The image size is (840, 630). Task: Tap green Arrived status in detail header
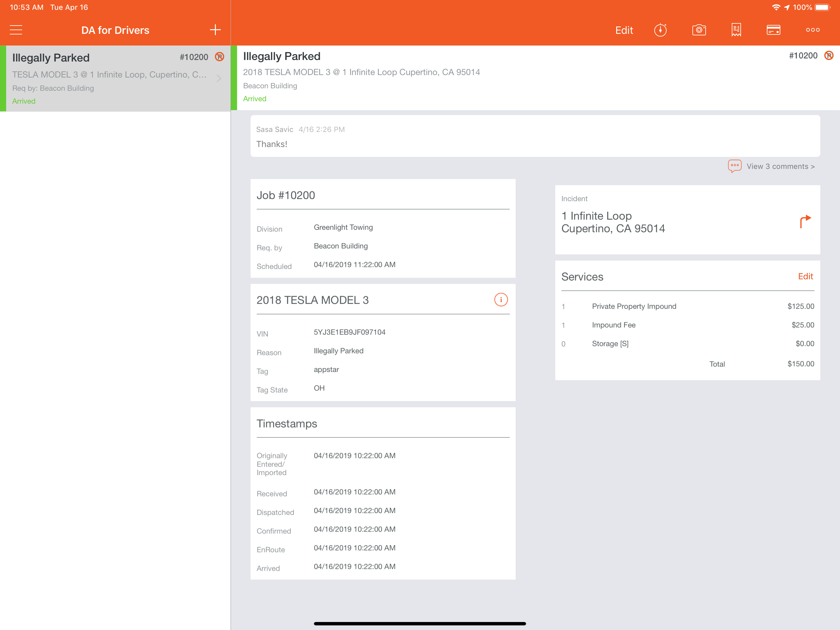255,99
